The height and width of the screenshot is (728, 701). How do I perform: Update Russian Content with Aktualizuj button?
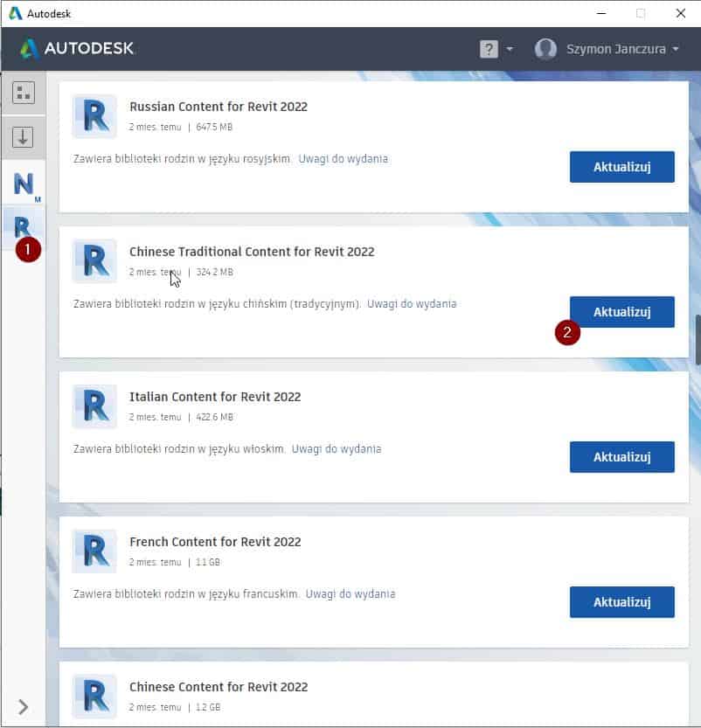click(x=621, y=167)
